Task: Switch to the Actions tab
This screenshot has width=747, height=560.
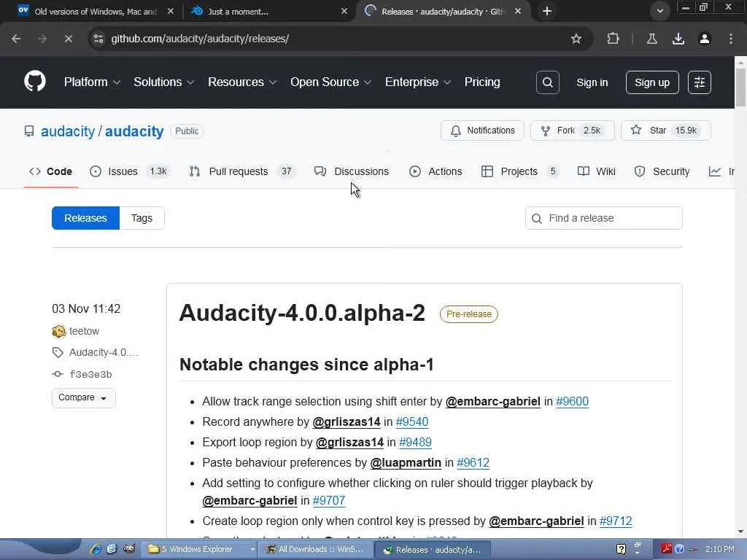Action: [436, 171]
